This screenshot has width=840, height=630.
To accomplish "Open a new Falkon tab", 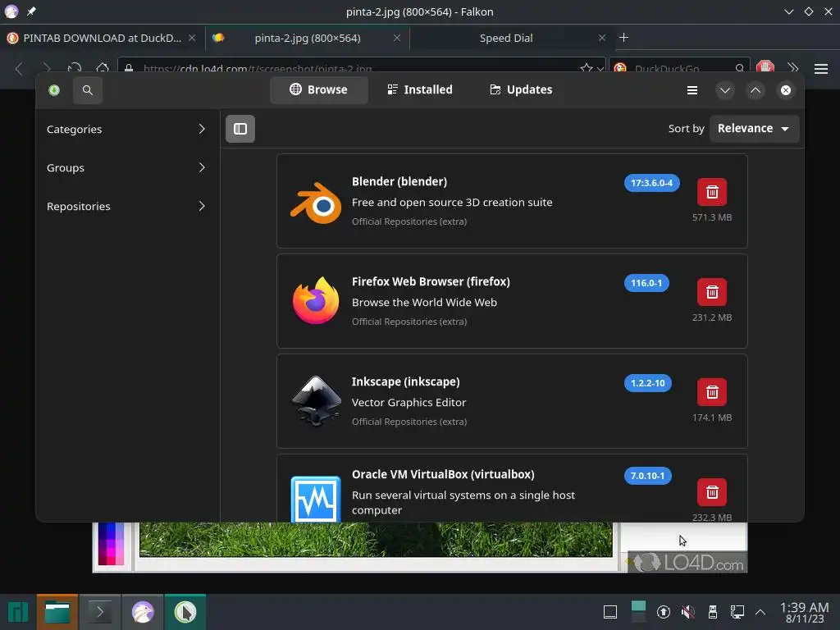I will [623, 38].
